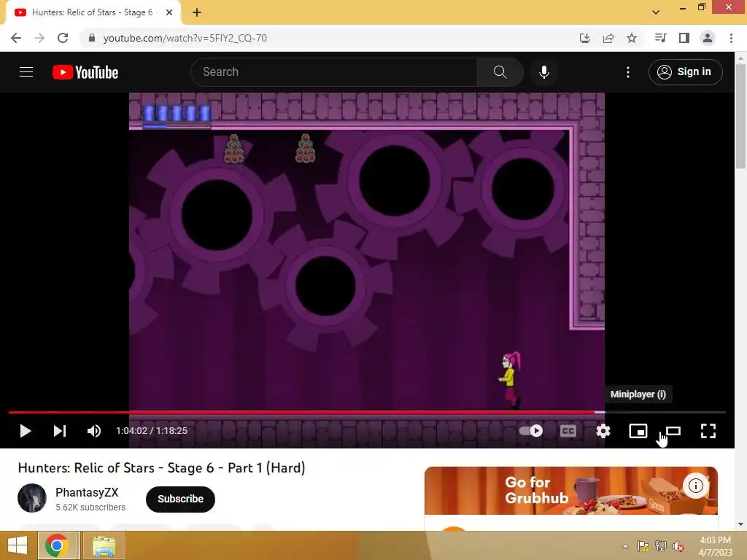Start voice search with microphone icon

(544, 72)
